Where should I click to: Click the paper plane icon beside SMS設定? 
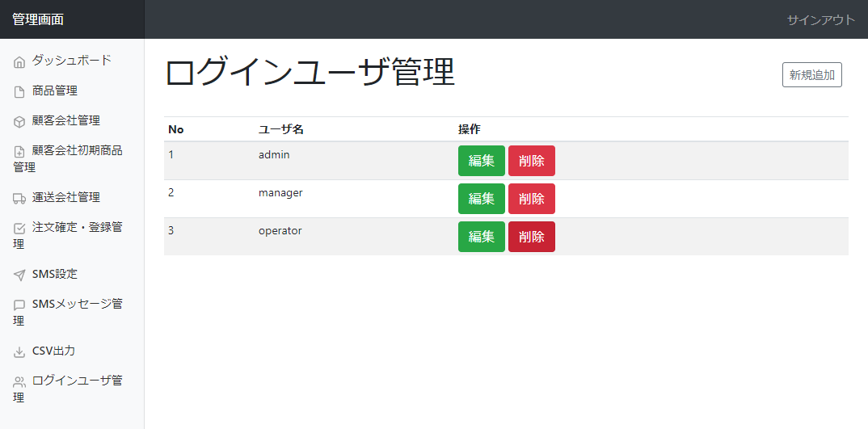[19, 275]
